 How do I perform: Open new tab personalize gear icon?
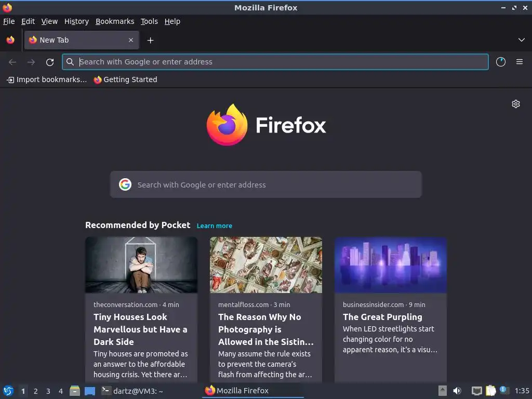coord(516,104)
